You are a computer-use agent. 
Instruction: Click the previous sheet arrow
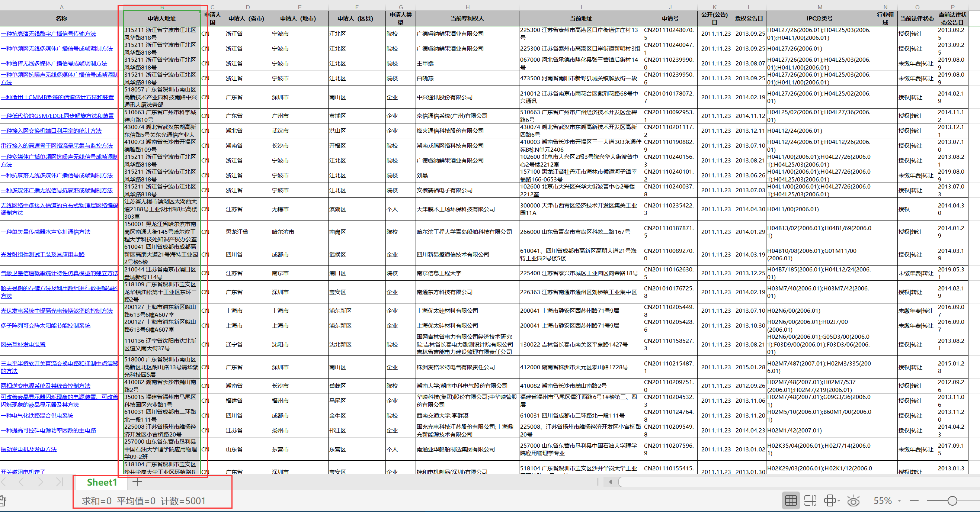[x=21, y=482]
